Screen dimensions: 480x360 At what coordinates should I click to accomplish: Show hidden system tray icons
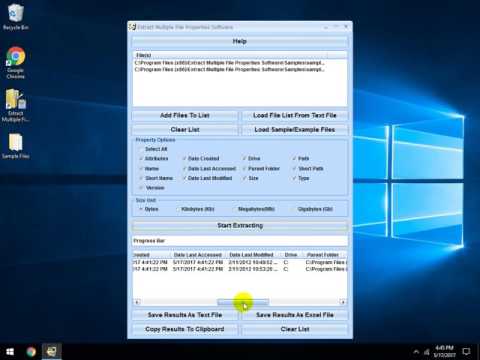coord(416,351)
